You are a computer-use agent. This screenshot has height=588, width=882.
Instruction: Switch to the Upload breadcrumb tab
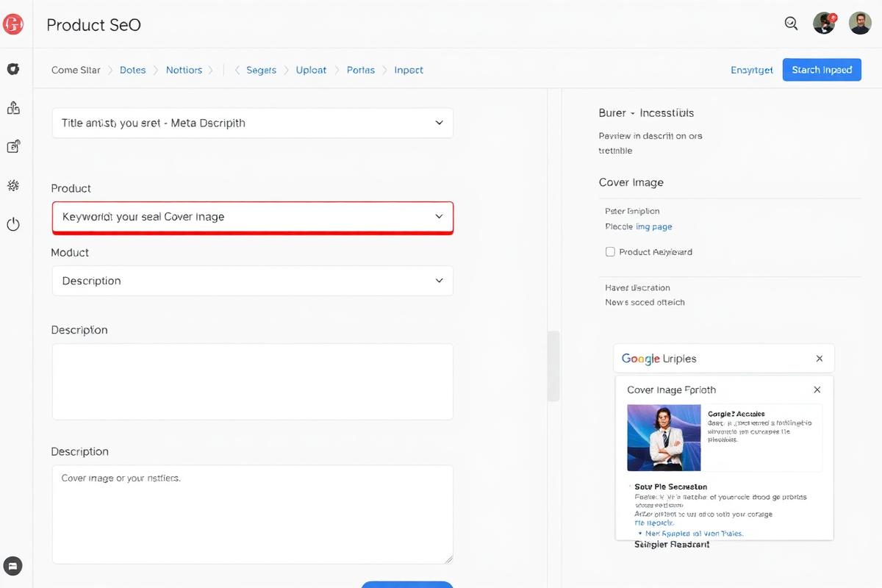(311, 70)
